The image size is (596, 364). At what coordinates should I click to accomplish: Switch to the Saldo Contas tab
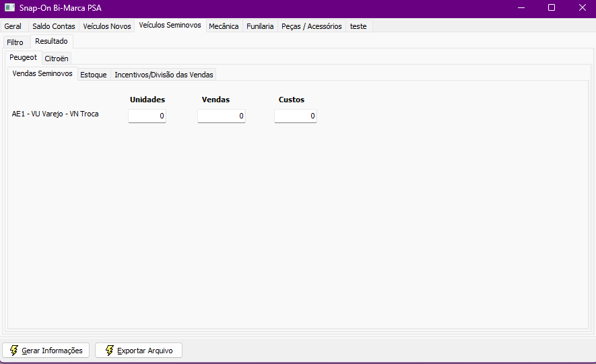click(x=54, y=26)
